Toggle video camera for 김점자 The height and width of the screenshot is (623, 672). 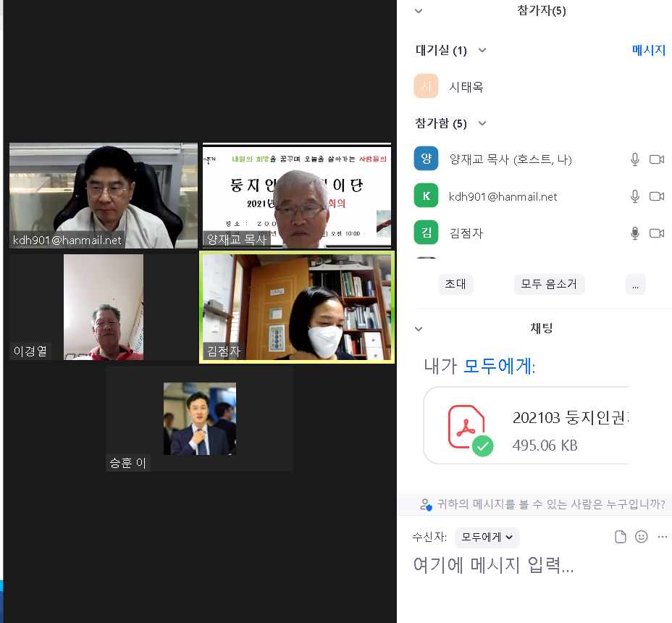pos(657,233)
